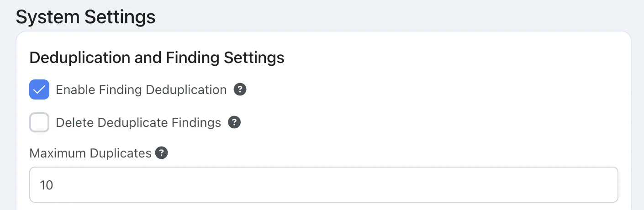Screen dimensions: 644x210
Task: Click the first question mark icon in settings
Action: [240, 90]
